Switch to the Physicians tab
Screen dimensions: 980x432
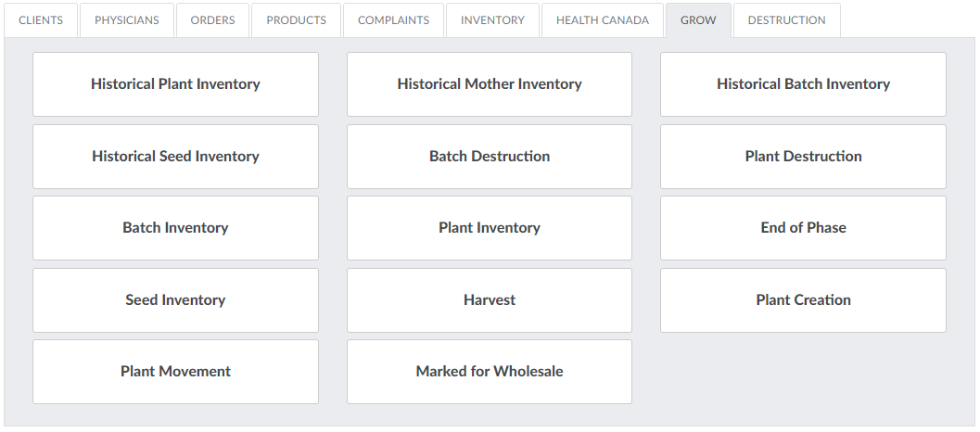click(127, 20)
